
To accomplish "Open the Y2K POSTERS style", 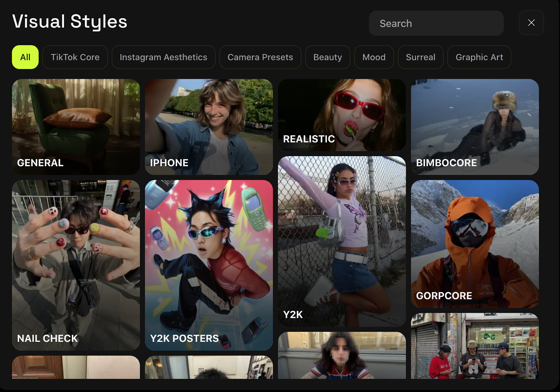I will point(209,265).
